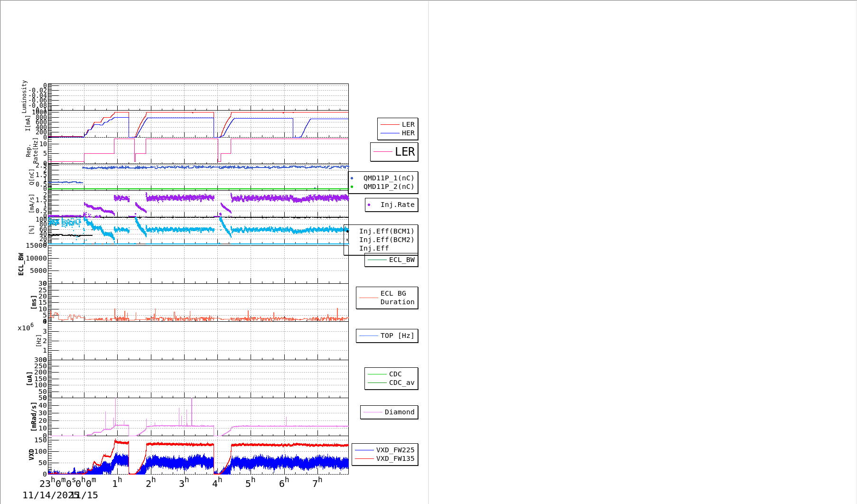
Task: Click the ECL BG Duration legend line
Action: point(368,298)
